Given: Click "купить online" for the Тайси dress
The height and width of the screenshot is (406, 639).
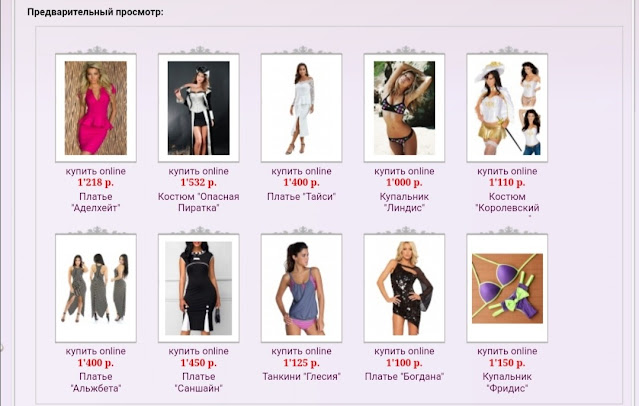Looking at the screenshot, I should click(301, 171).
